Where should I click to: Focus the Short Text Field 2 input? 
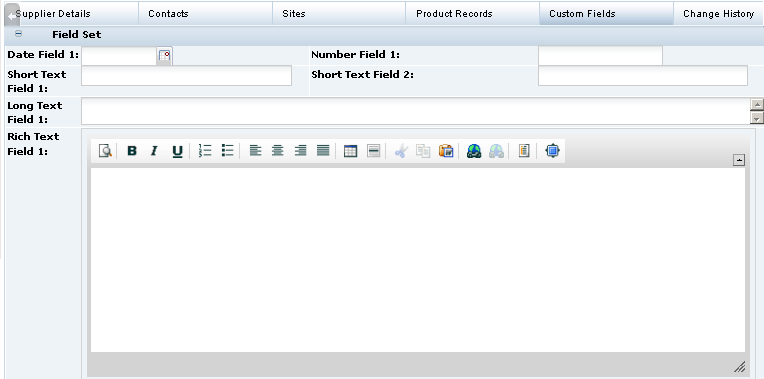tap(643, 76)
